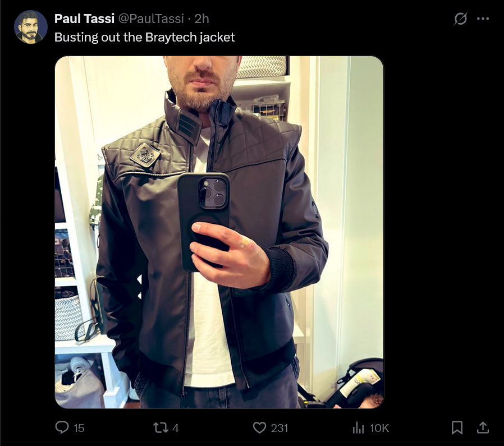Open the three-dot More options menu
Viewport: 504px width, 446px height.
483,19
